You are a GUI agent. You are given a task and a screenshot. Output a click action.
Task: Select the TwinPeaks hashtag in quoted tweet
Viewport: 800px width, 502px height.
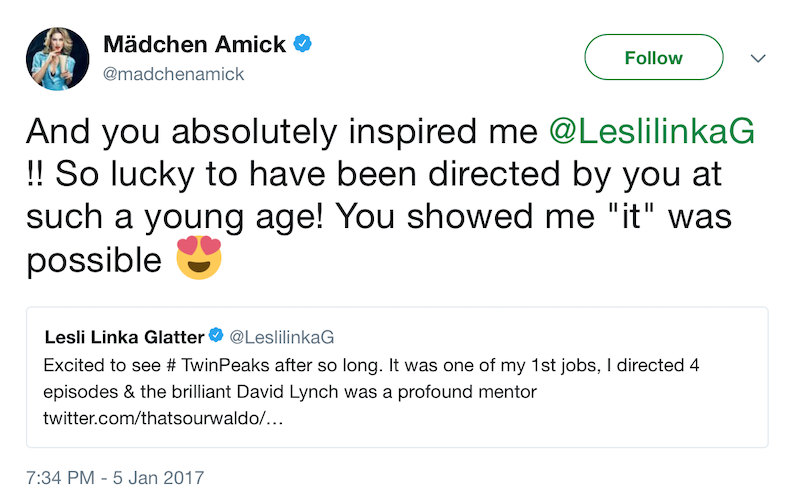tap(190, 364)
